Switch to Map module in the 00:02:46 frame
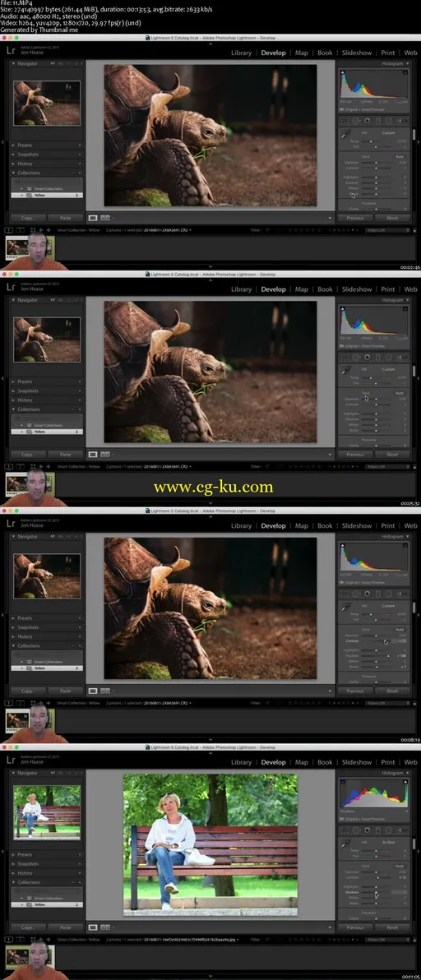Viewport: 421px width, 980px height. click(x=301, y=53)
